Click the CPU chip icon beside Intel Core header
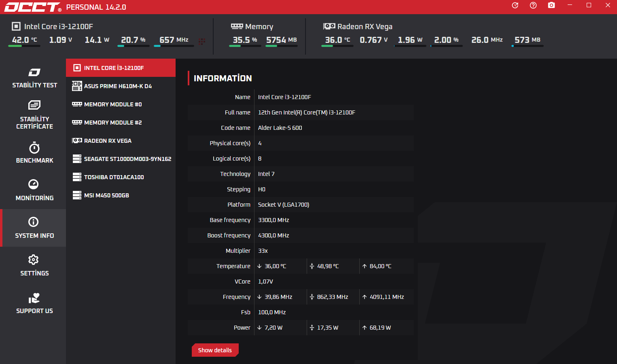The width and height of the screenshot is (617, 364). tap(16, 26)
